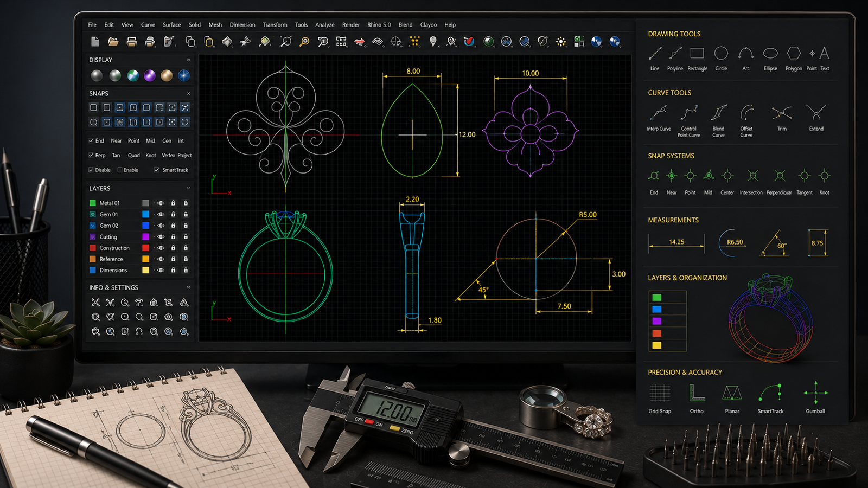Check the Enable snaps checkbox
Viewport: 868px width, 488px height.
click(120, 170)
